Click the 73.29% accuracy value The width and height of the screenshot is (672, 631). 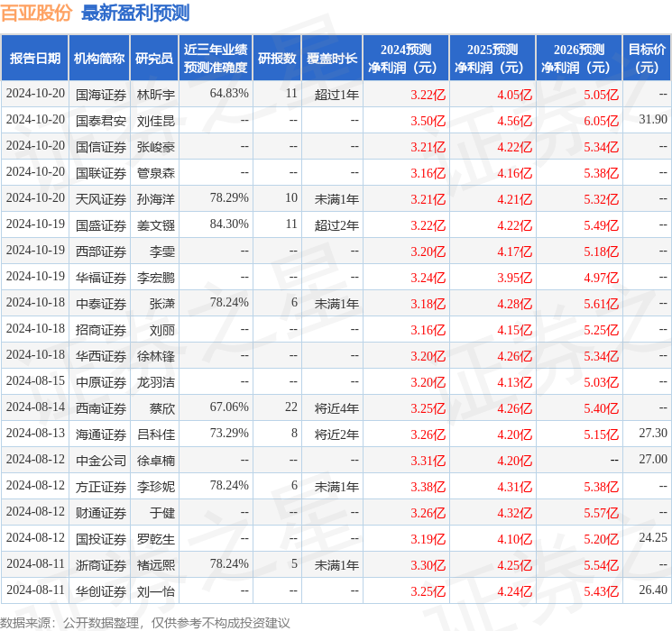coord(229,433)
